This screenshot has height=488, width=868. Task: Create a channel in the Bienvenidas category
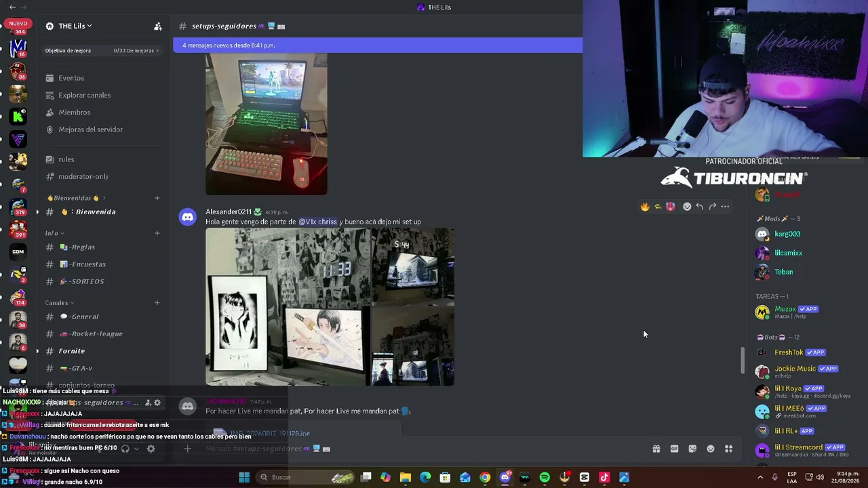point(157,198)
